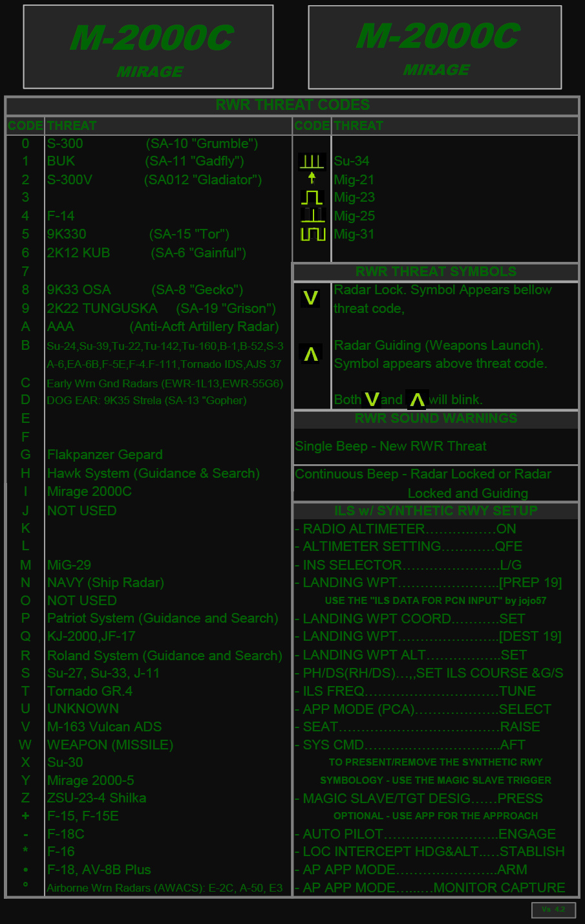Viewport: 585px width, 924px height.
Task: Click the Vs 4.2 version badge
Action: click(x=553, y=909)
